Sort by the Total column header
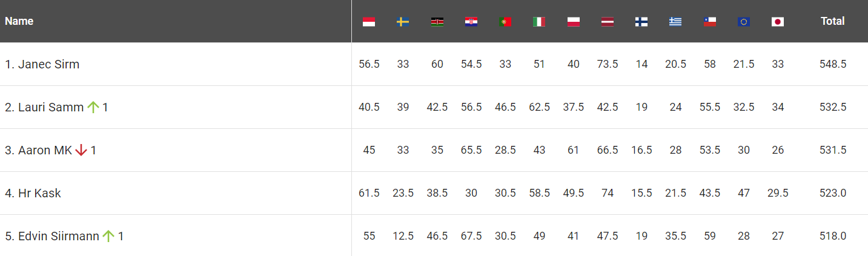868x256 pixels. (x=832, y=21)
